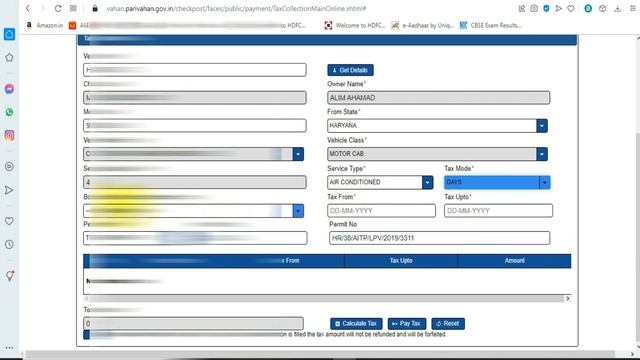Screen dimensions: 640x360
Task: Click the Tax From date field
Action: click(x=381, y=211)
